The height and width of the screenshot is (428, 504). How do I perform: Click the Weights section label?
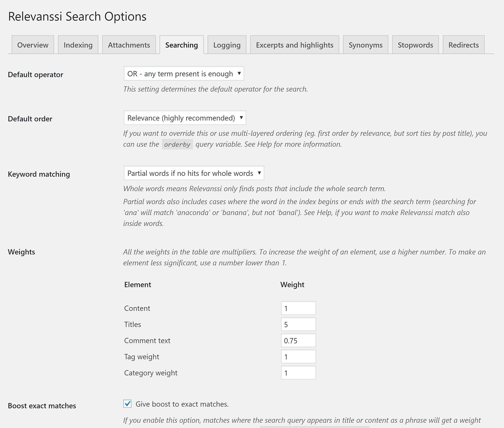[21, 252]
